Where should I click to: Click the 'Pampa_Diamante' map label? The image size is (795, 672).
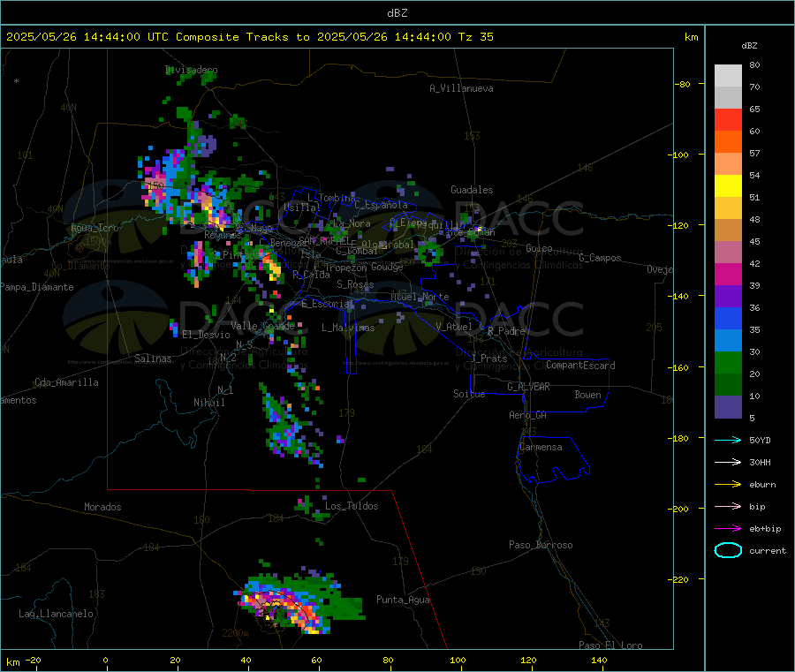click(x=37, y=287)
